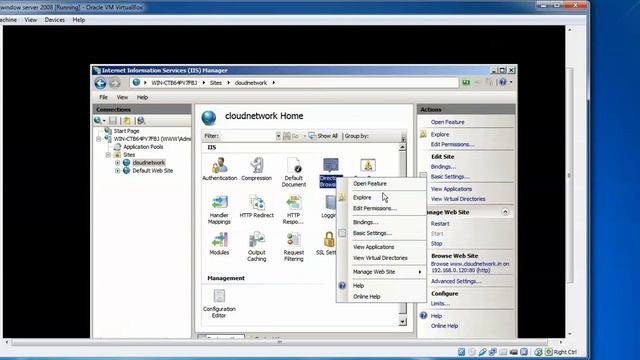Click the Help icon in Actions pane

coord(423,316)
